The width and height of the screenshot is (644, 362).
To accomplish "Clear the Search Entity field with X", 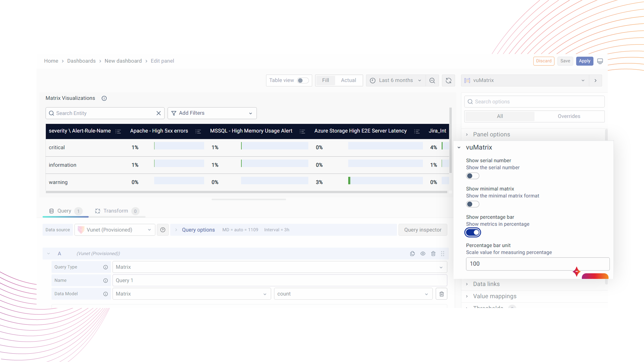I will (x=159, y=113).
